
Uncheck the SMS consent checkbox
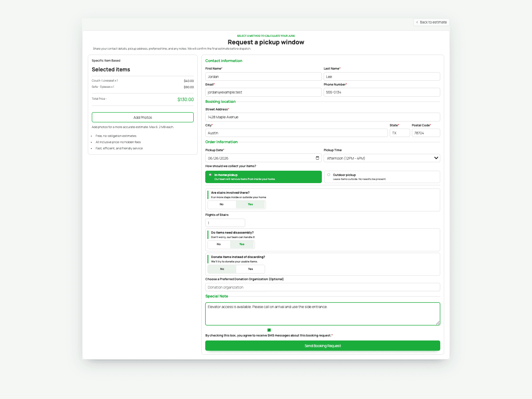click(269, 330)
